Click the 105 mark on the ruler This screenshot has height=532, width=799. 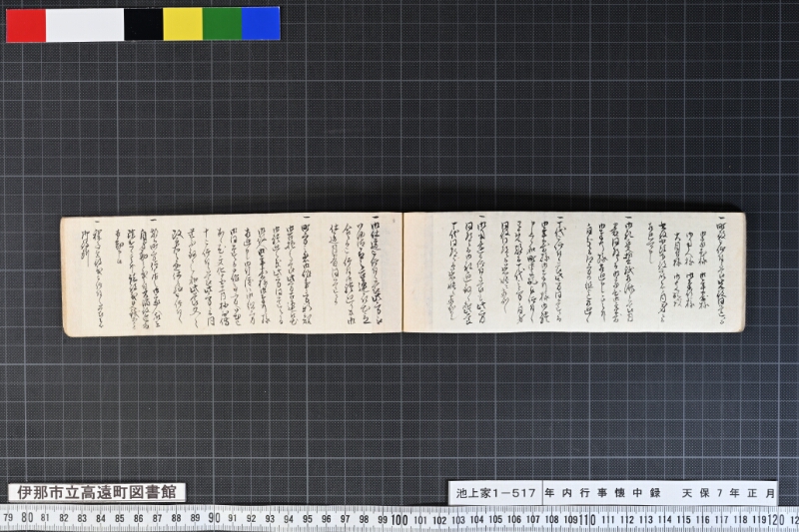pos(495,520)
